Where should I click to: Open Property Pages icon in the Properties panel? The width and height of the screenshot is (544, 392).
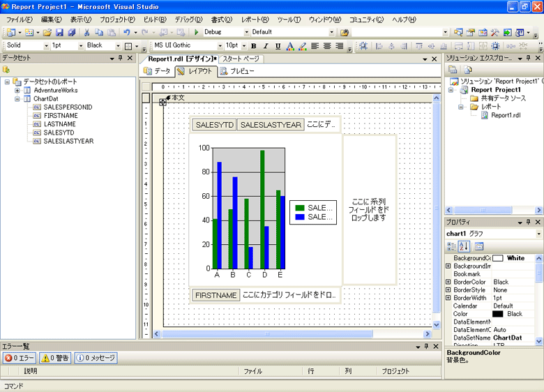click(479, 246)
